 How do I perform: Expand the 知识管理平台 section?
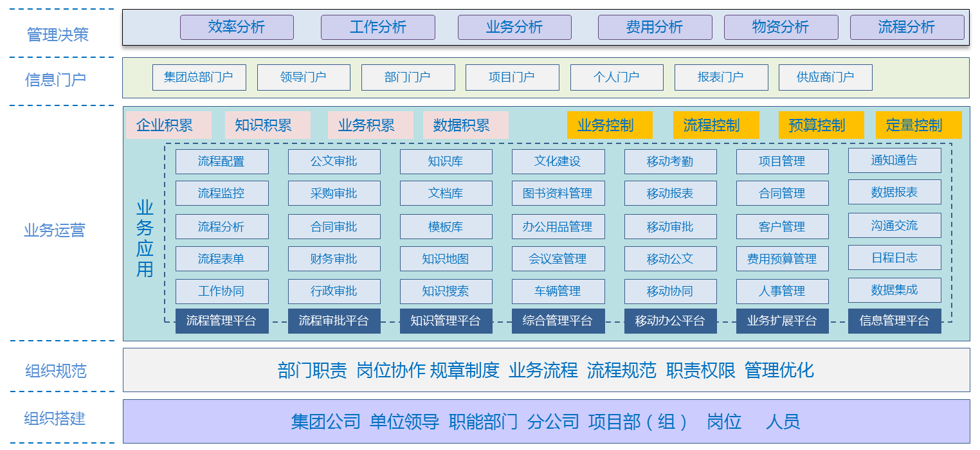(x=446, y=321)
